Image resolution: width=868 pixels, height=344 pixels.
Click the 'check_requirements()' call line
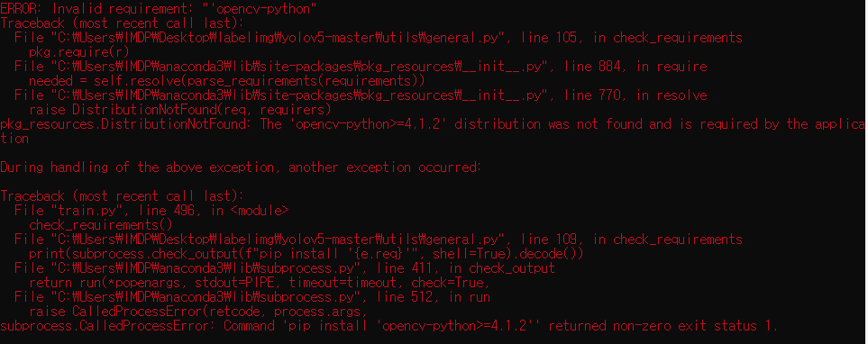click(x=101, y=224)
